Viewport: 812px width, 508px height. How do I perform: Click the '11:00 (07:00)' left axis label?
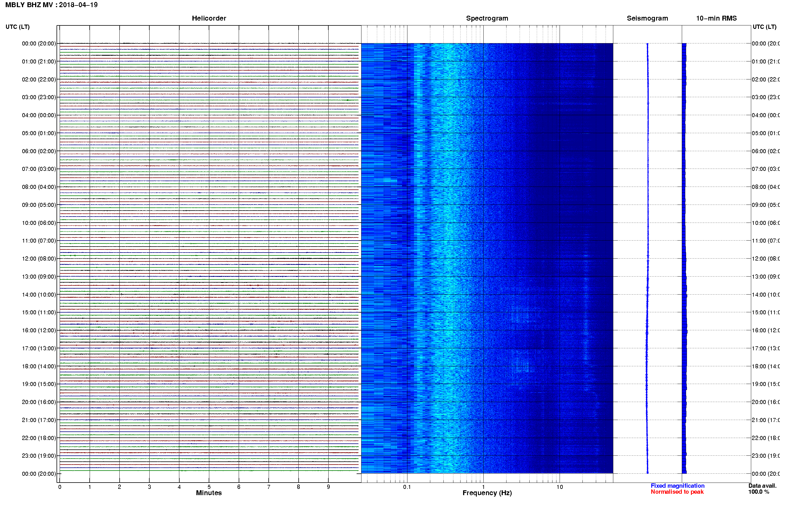tap(39, 241)
